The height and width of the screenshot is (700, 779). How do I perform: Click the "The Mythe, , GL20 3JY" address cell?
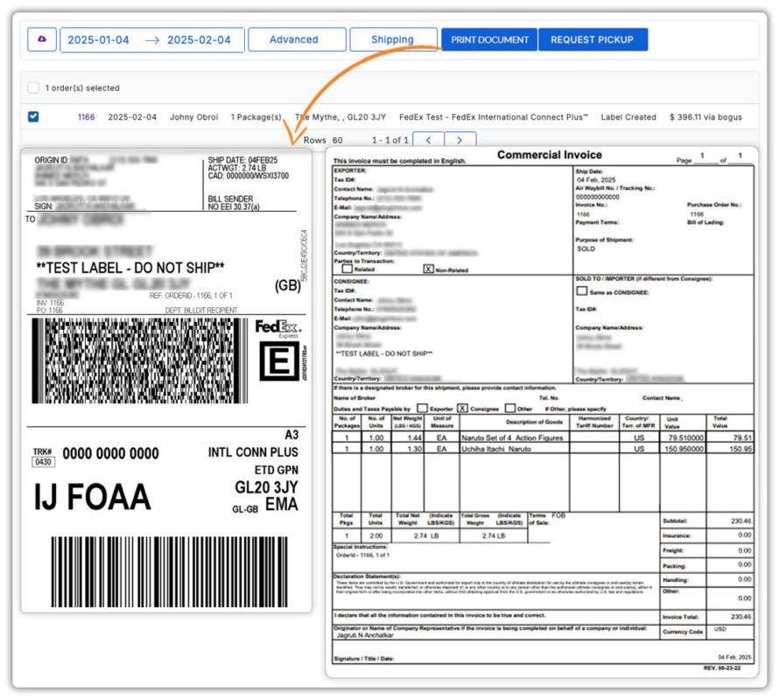[x=340, y=117]
